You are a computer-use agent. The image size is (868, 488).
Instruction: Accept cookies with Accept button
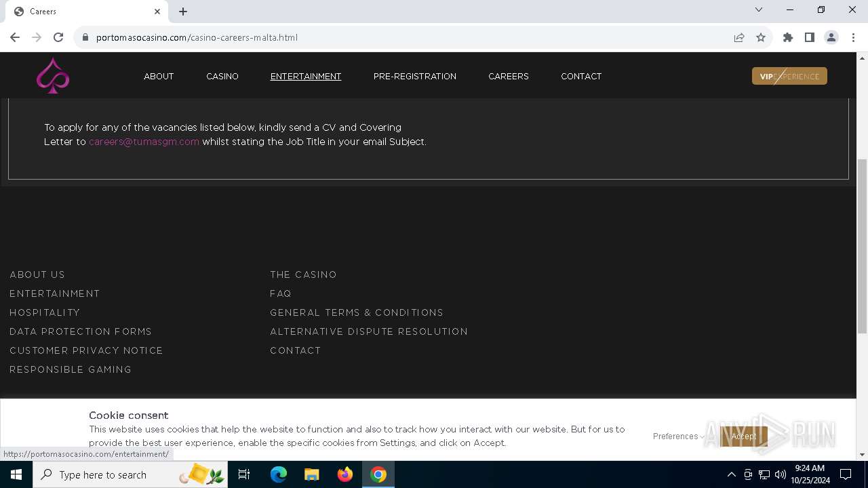[744, 436]
